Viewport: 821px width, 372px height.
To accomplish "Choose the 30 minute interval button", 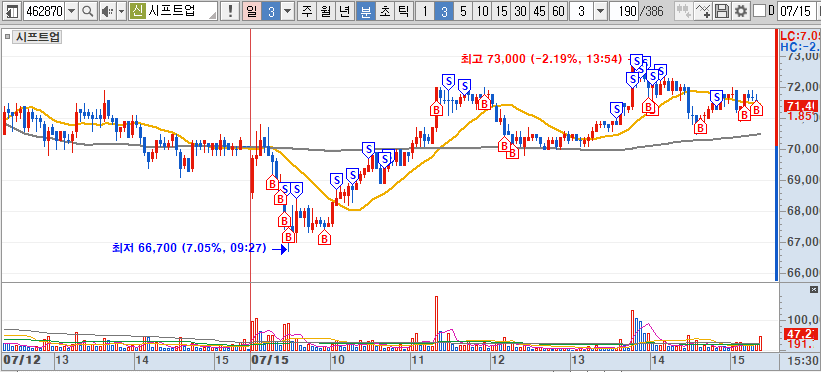I will click(x=520, y=10).
